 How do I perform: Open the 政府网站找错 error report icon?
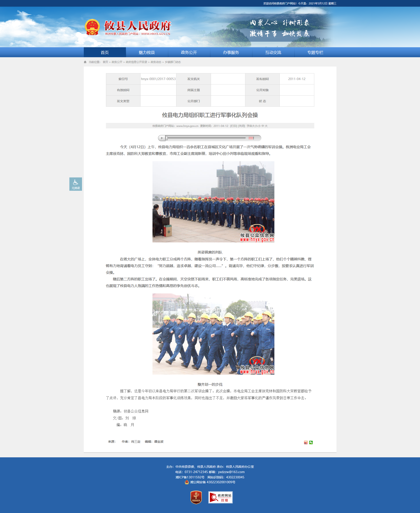(220, 497)
